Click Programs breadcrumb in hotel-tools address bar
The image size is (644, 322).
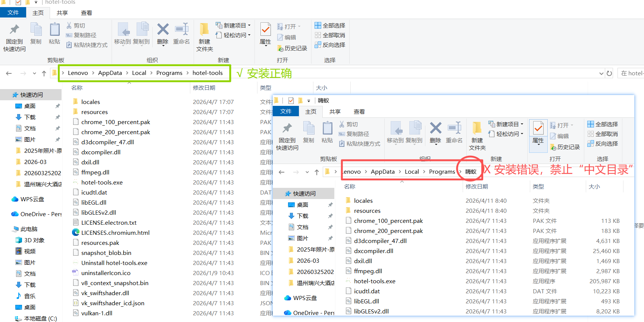(169, 73)
